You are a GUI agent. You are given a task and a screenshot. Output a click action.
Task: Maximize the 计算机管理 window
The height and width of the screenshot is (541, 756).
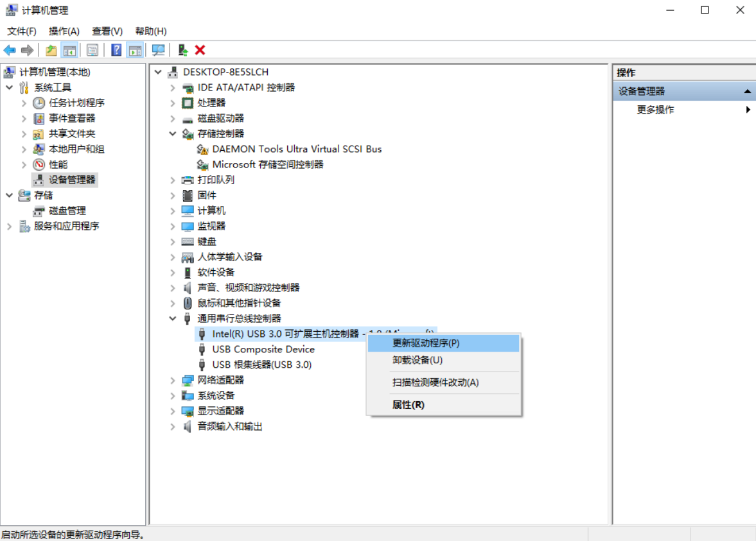pyautogui.click(x=705, y=10)
